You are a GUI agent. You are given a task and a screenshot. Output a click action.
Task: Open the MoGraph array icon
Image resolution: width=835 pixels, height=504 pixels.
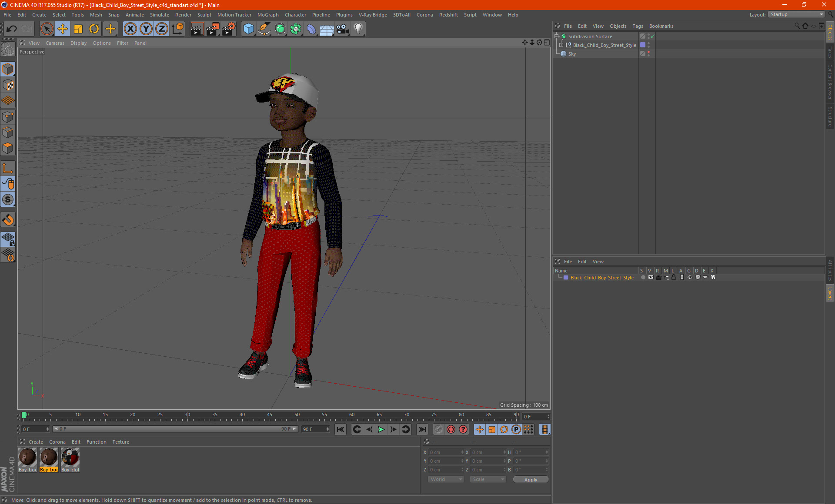[296, 29]
